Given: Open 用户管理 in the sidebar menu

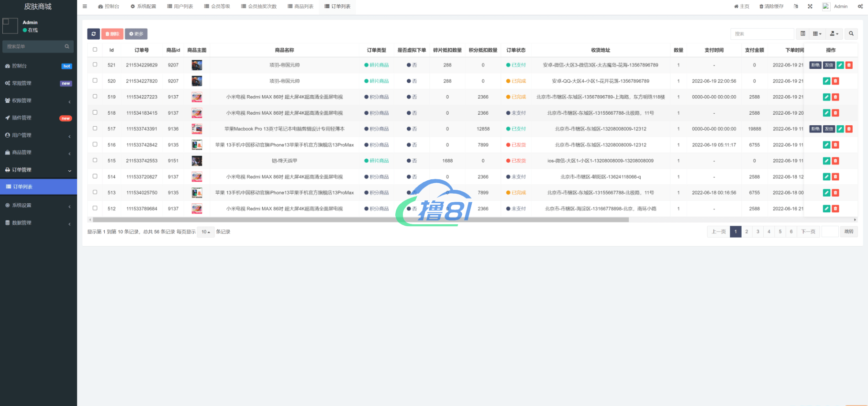Looking at the screenshot, I should [38, 135].
